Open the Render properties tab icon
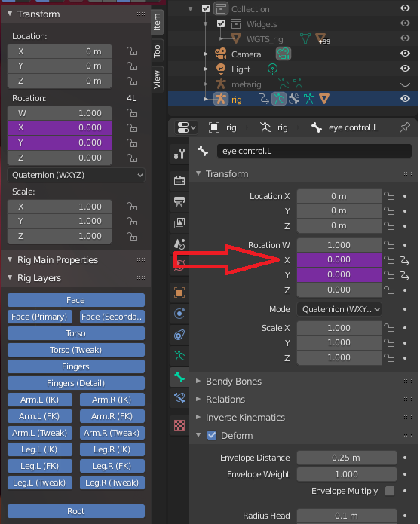Image resolution: width=420 pixels, height=524 pixels. [179, 180]
